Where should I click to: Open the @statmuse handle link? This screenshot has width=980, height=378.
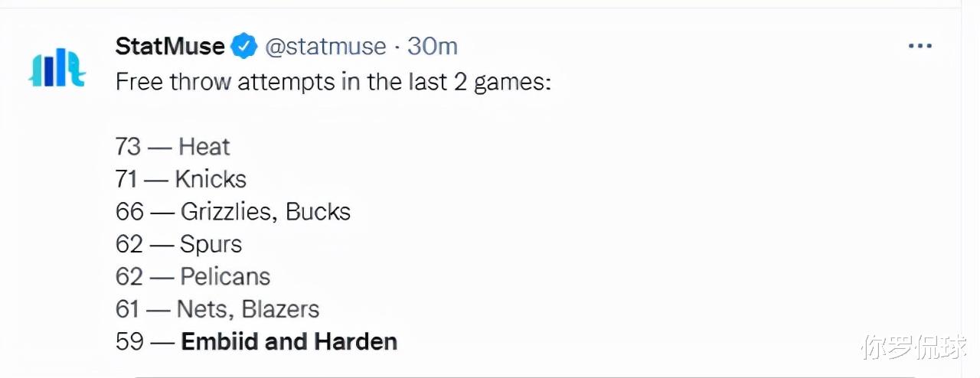click(325, 47)
